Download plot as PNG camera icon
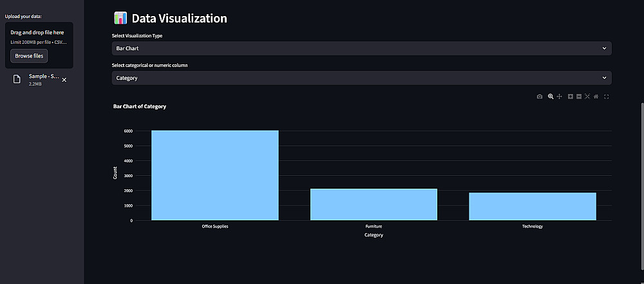 point(540,97)
